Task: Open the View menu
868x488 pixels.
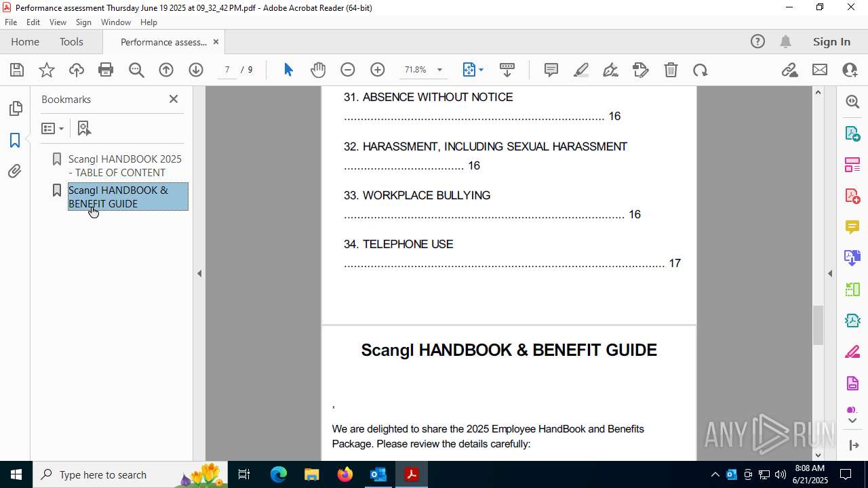Action: tap(58, 22)
